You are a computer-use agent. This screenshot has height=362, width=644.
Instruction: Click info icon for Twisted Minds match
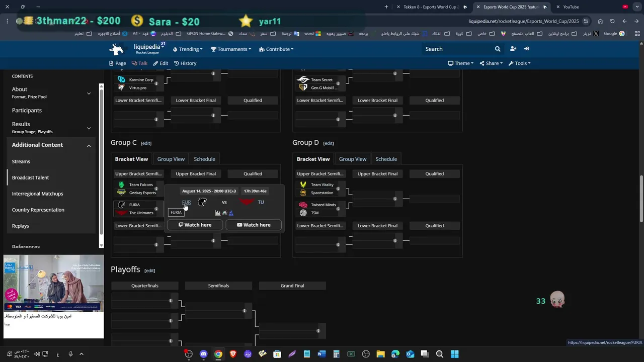(x=338, y=209)
